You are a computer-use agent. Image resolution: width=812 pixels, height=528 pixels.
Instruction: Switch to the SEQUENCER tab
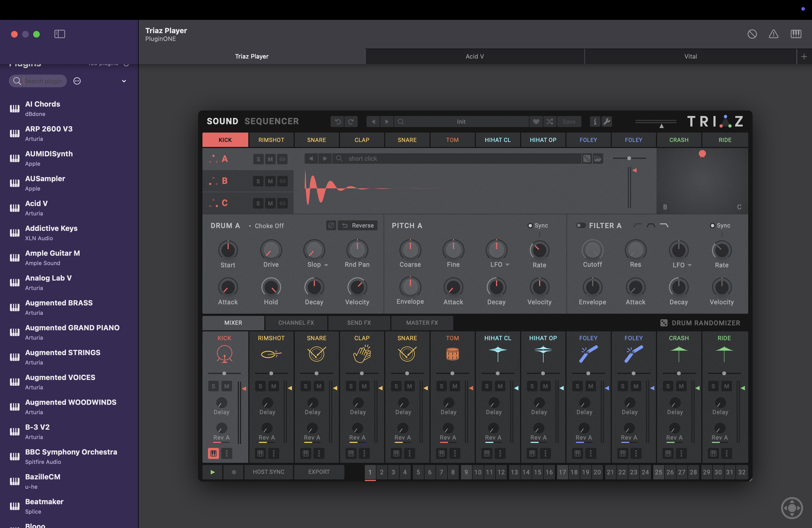coord(272,121)
